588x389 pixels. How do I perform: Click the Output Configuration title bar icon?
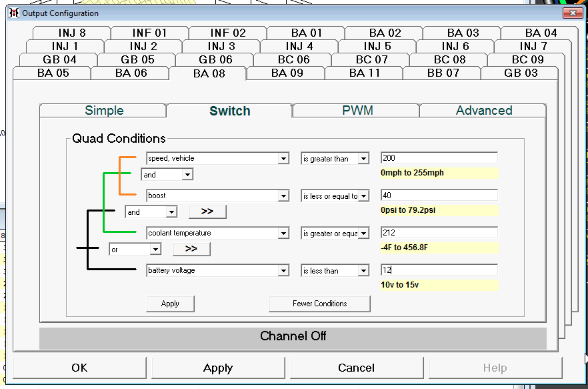tap(14, 13)
